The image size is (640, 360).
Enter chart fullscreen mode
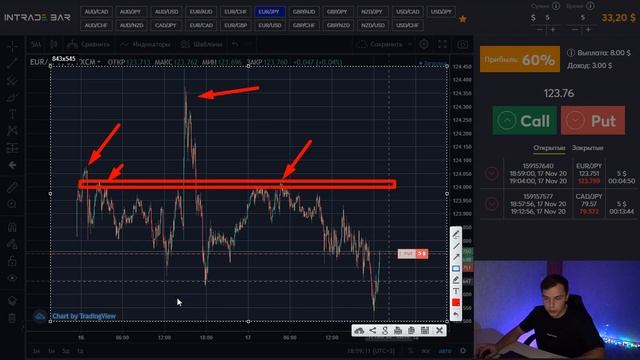click(x=442, y=44)
